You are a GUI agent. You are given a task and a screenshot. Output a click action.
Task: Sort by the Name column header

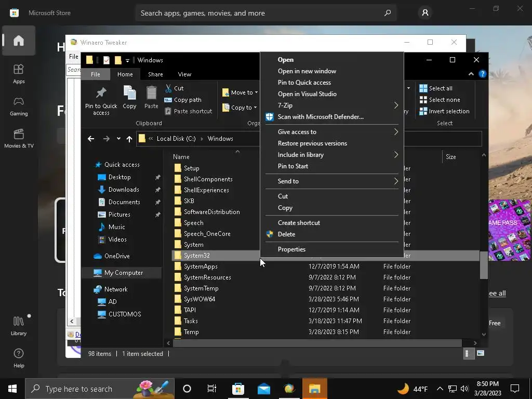tap(181, 157)
